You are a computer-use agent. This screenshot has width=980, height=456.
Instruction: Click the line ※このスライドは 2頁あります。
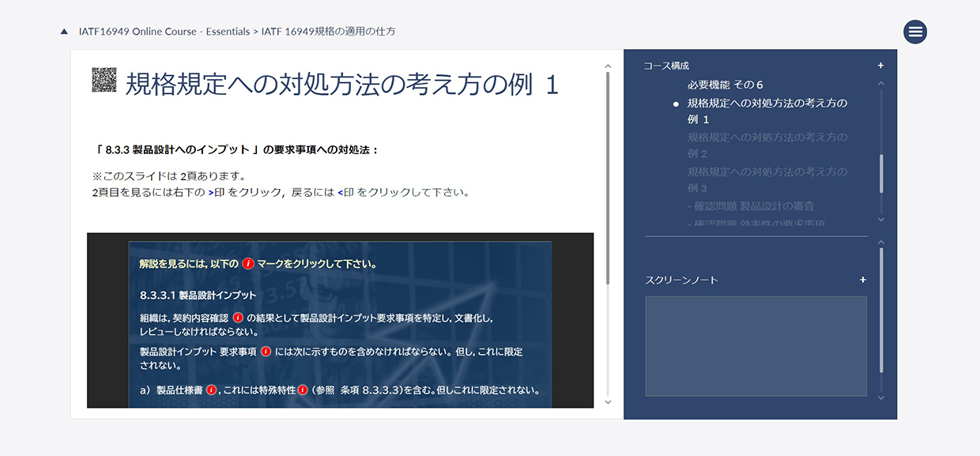coord(169,175)
